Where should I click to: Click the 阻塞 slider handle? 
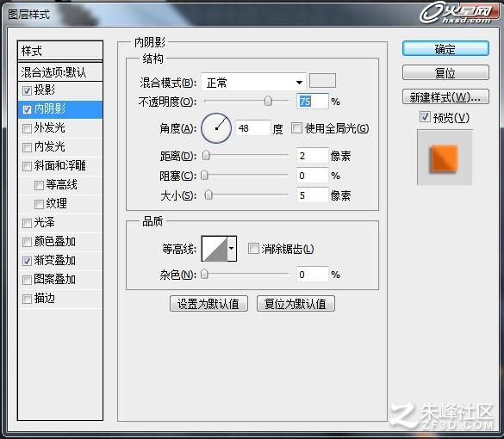pyautogui.click(x=204, y=176)
